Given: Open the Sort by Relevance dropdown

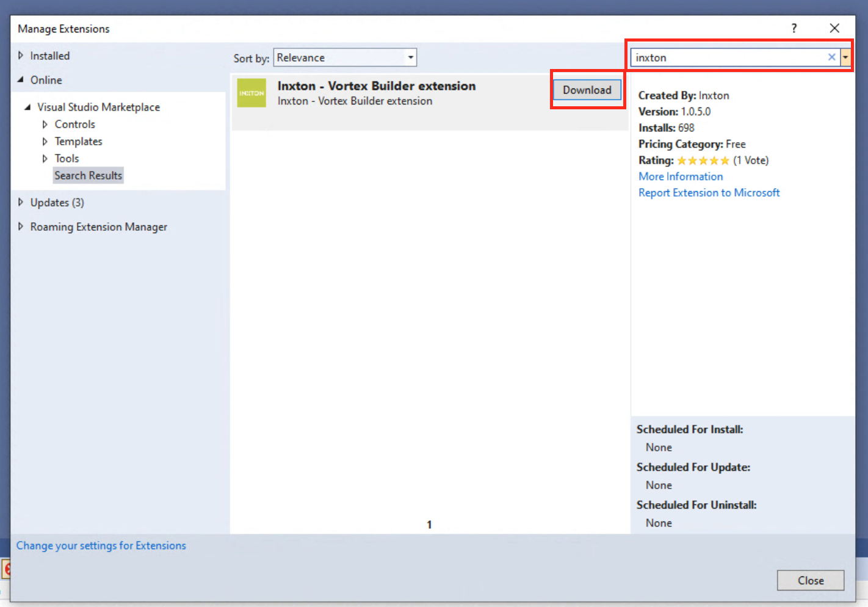Looking at the screenshot, I should [x=345, y=57].
